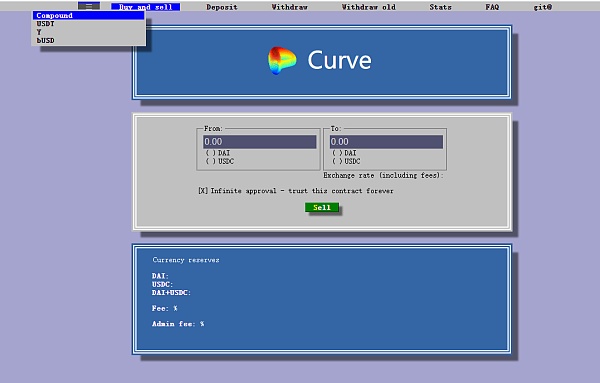View the Stats page

coord(440,7)
